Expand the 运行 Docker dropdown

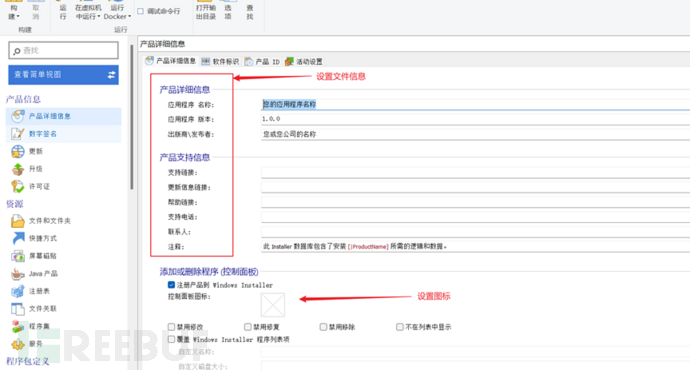[129, 17]
